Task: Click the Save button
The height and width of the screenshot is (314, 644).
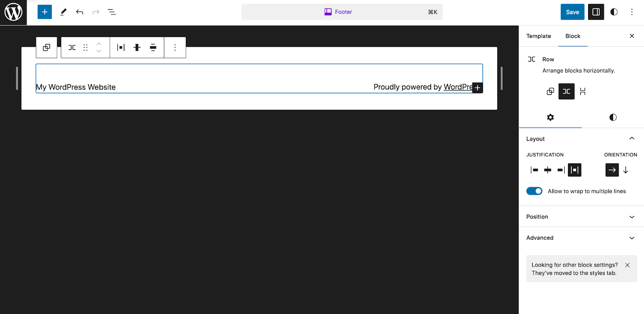Action: (572, 12)
